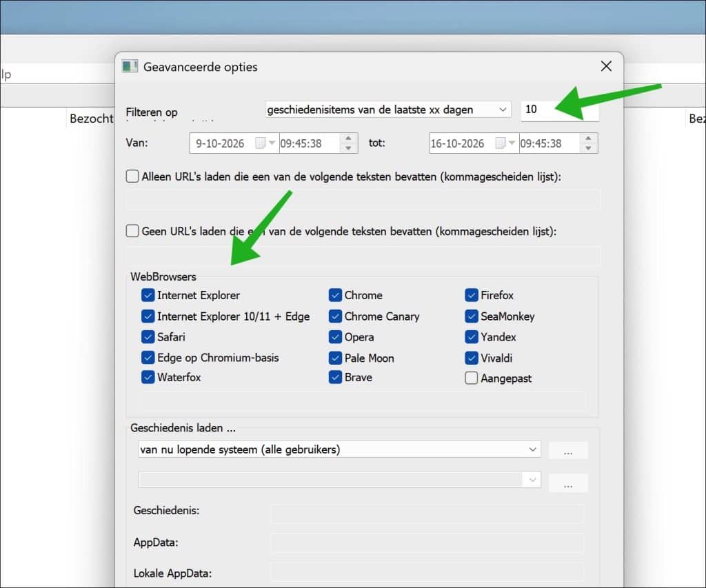Click the Geavanceerde opties window icon
The width and height of the screenshot is (706, 588).
[130, 67]
